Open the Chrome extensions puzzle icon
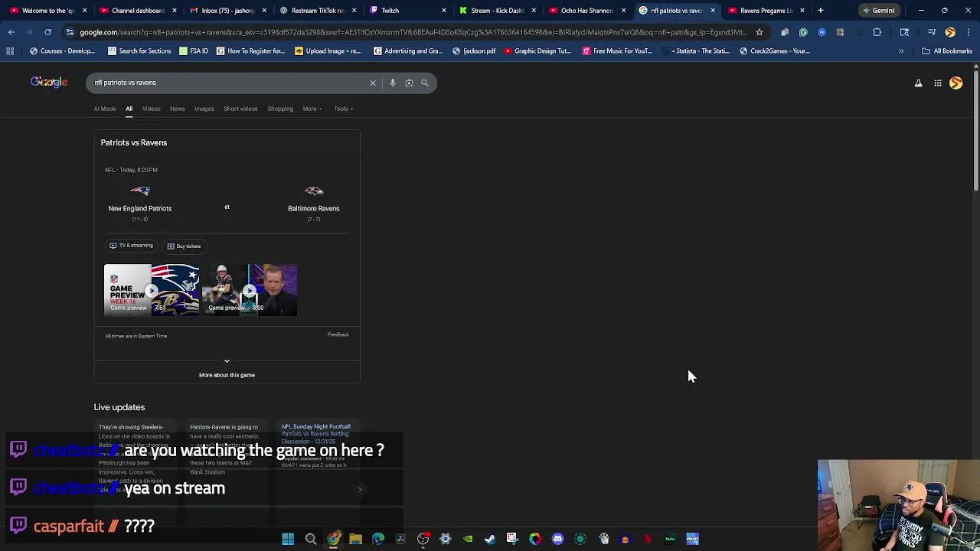Image resolution: width=980 pixels, height=551 pixels. (877, 32)
